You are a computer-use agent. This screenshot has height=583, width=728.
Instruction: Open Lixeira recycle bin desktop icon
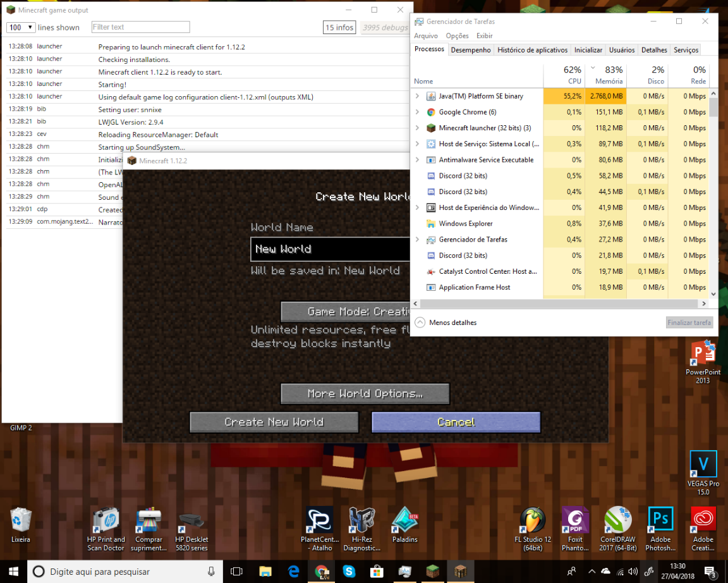click(x=20, y=525)
